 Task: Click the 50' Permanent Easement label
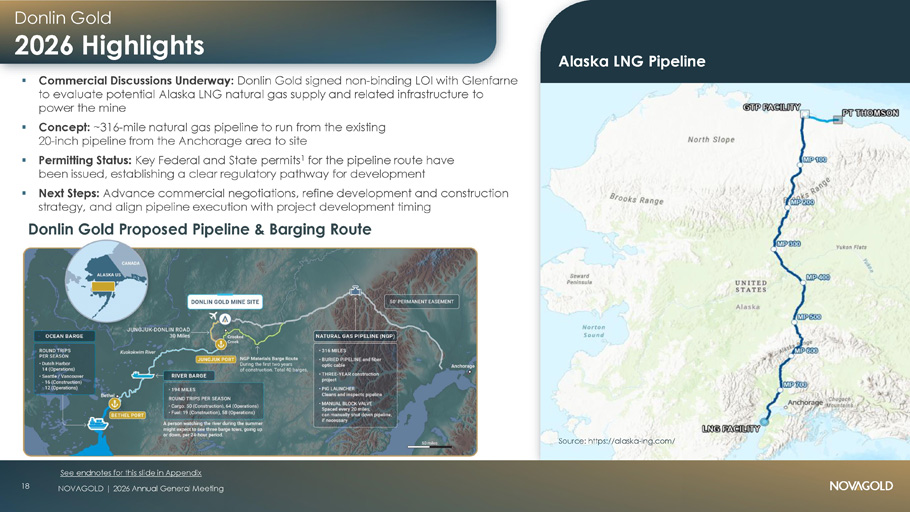422,302
